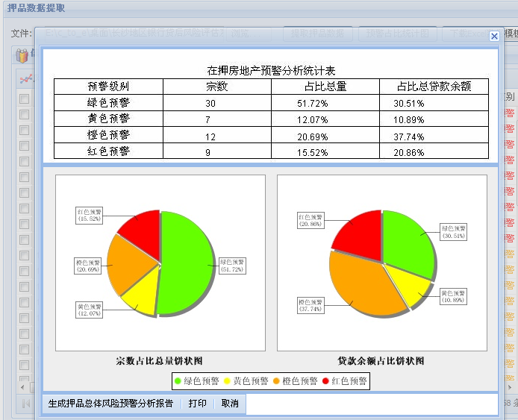Click the 浏览 button behind dialog
518x420 pixels.
[249, 34]
